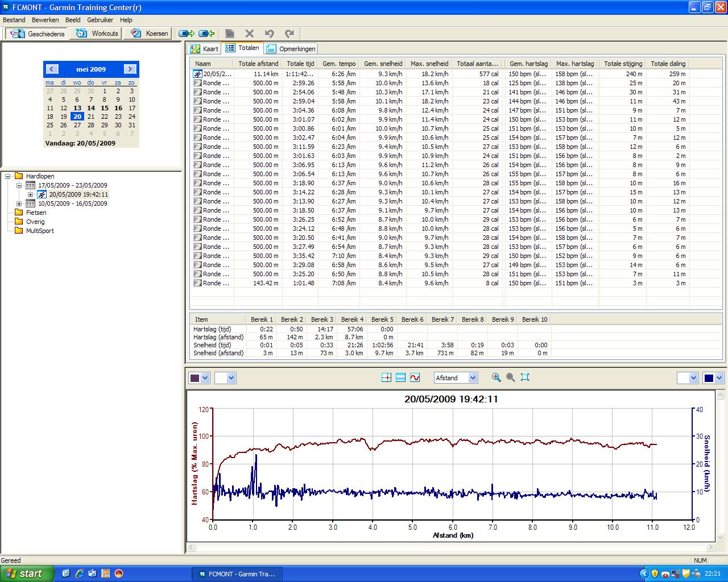Open the Bestand menu
The width and height of the screenshot is (728, 582).
coord(14,20)
